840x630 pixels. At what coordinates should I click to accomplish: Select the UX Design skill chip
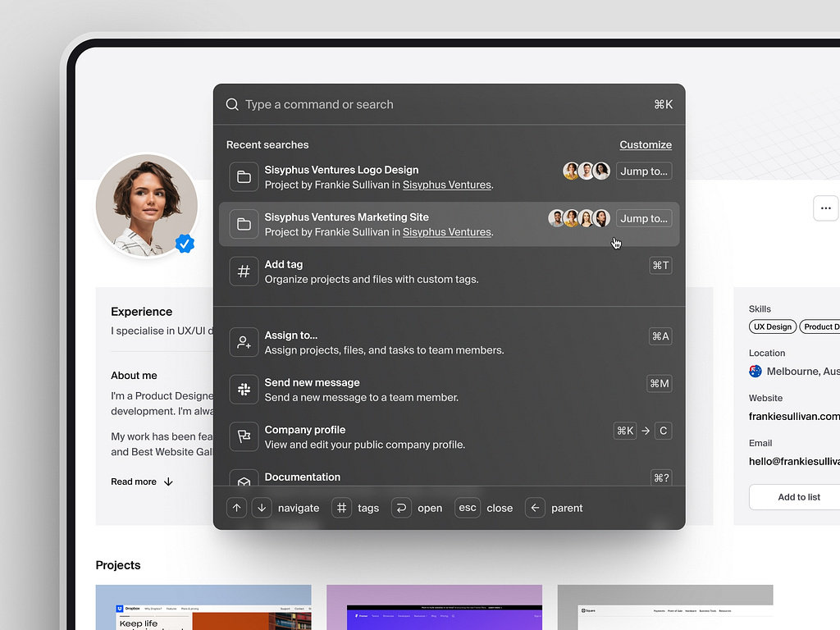point(772,326)
